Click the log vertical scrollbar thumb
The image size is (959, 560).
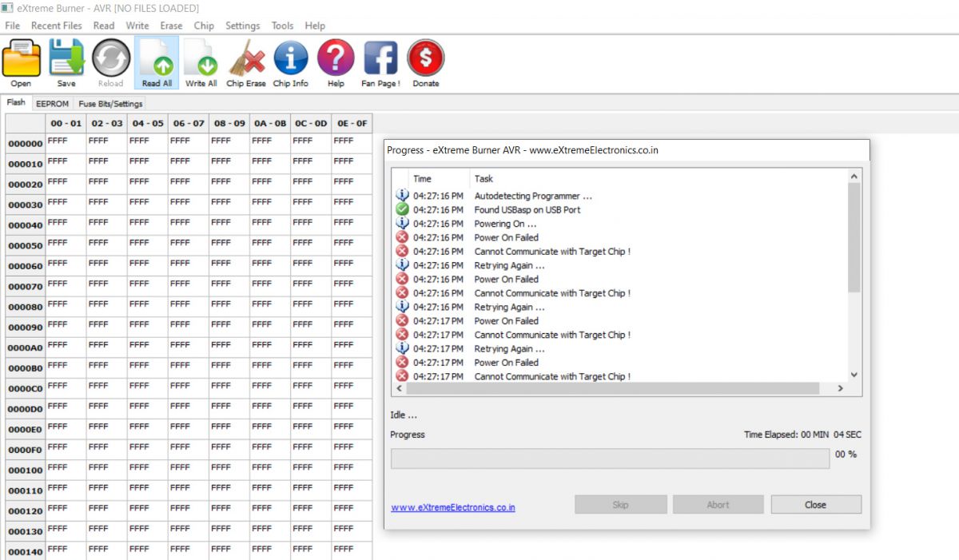click(x=854, y=237)
